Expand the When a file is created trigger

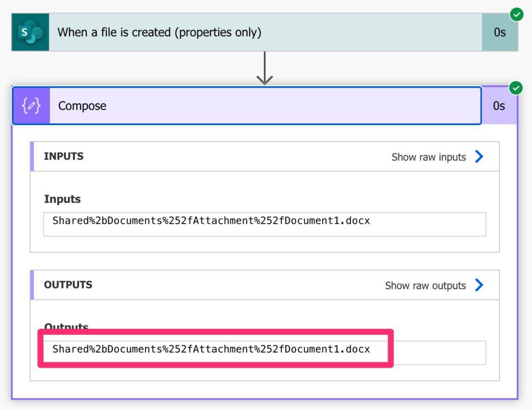pos(208,32)
